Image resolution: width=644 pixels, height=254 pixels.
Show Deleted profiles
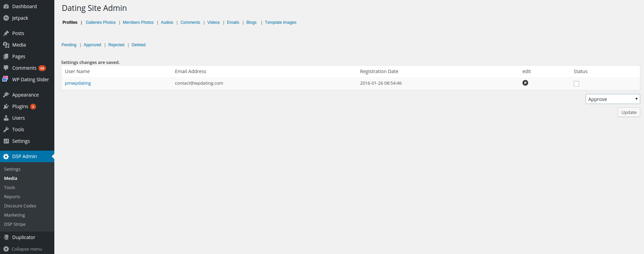coord(139,45)
